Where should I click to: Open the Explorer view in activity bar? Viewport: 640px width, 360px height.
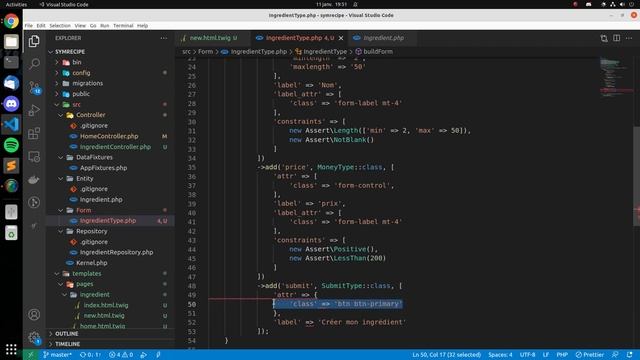34,41
